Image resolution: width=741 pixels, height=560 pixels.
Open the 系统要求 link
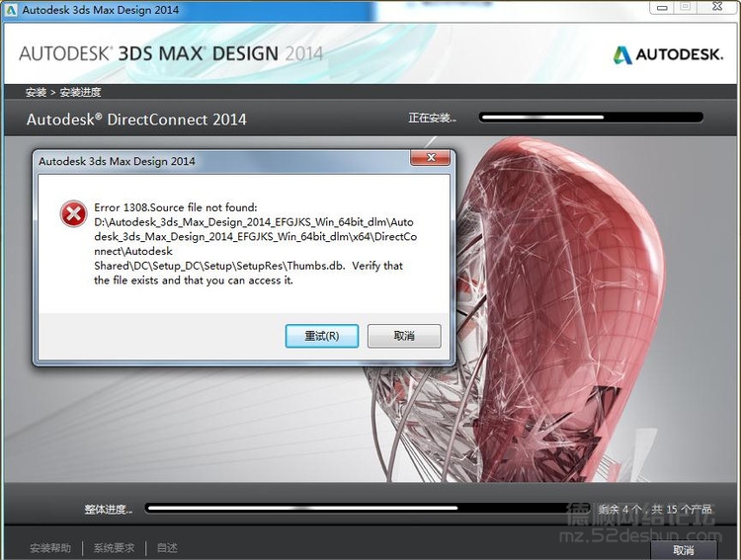[114, 548]
